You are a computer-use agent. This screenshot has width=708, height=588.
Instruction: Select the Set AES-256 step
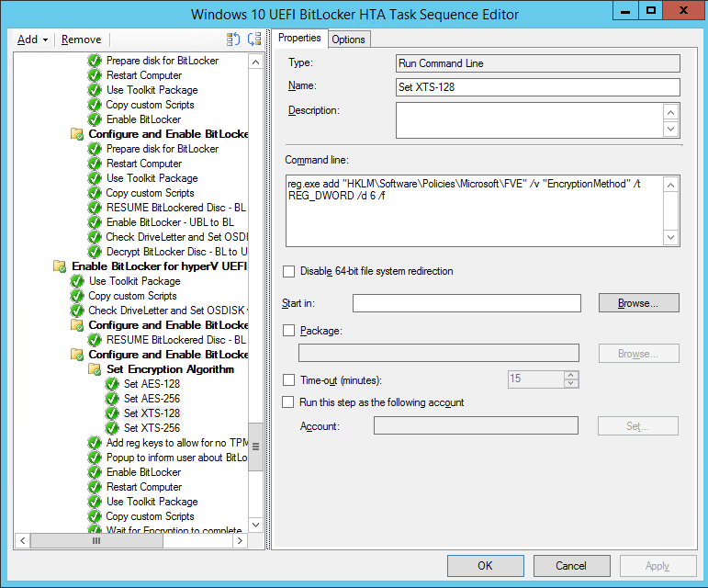pyautogui.click(x=152, y=399)
